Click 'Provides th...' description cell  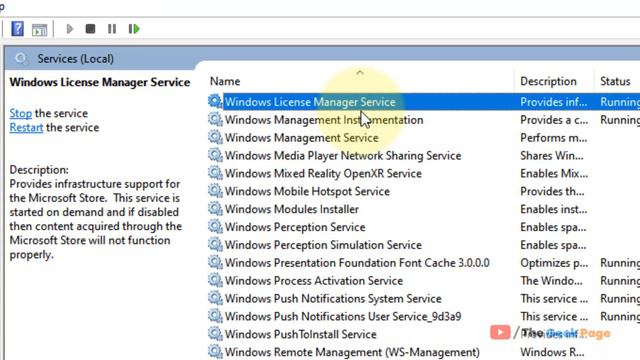(552, 191)
